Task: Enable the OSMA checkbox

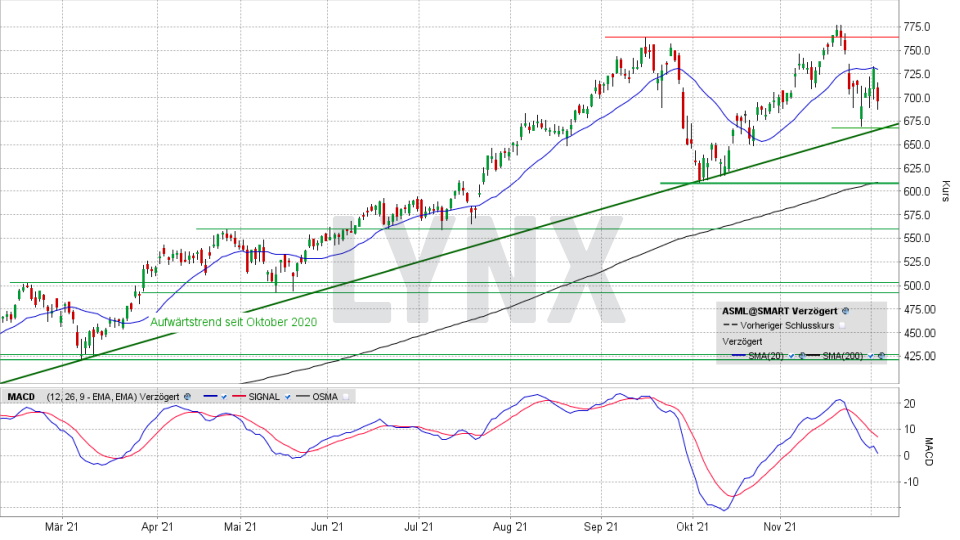Action: pyautogui.click(x=345, y=396)
